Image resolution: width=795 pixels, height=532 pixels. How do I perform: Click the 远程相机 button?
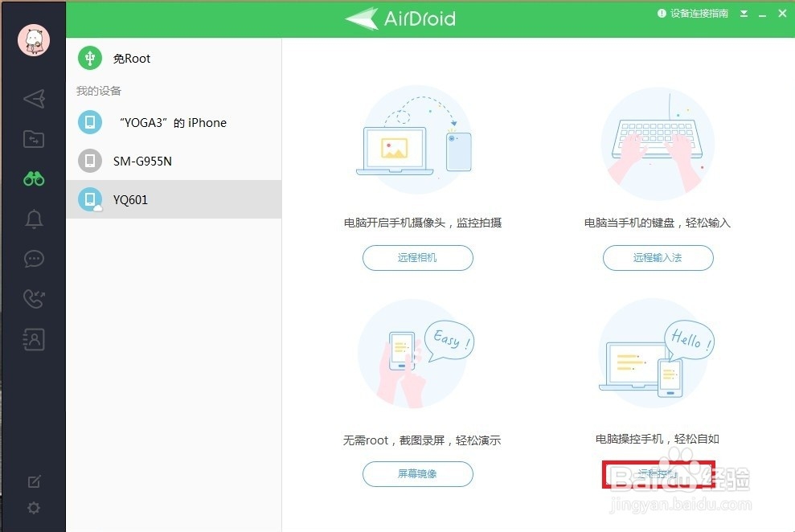pyautogui.click(x=418, y=258)
